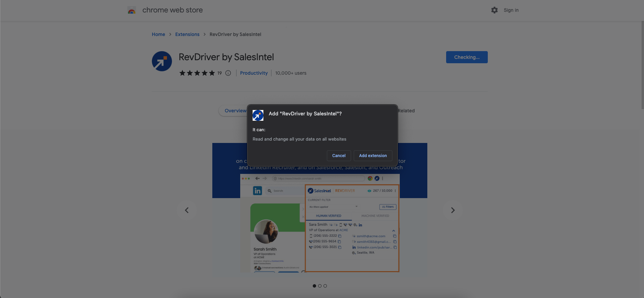Click the 'RevDriver by SalesIntel' breadcrumb text
Viewport: 644px width, 298px height.
click(235, 34)
